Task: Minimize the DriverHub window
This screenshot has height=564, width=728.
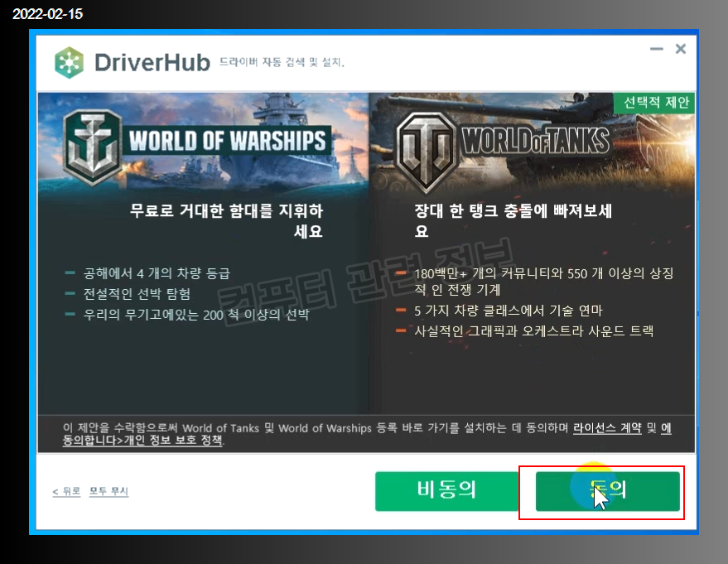Action: pos(657,49)
